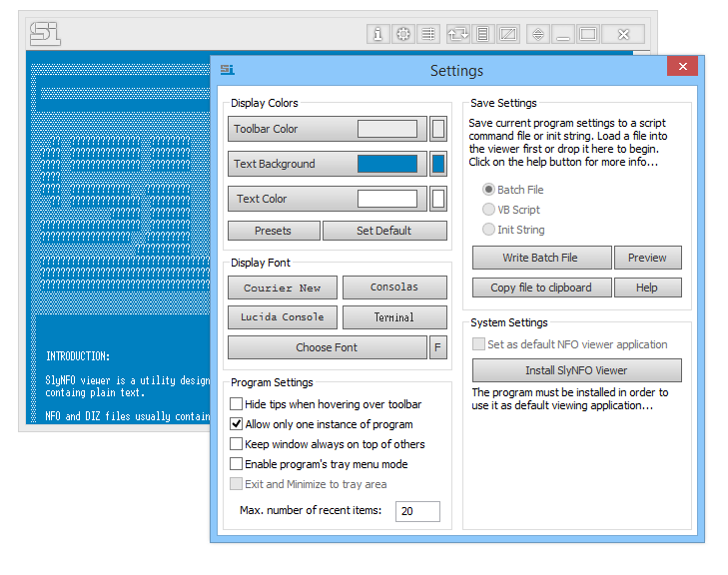Click Install SlyNFO Viewer button
728x575 pixels.
576,370
